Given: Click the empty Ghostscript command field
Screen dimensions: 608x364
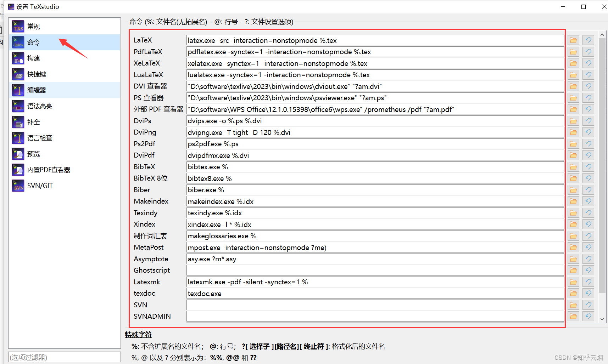Looking at the screenshot, I should tap(375, 271).
